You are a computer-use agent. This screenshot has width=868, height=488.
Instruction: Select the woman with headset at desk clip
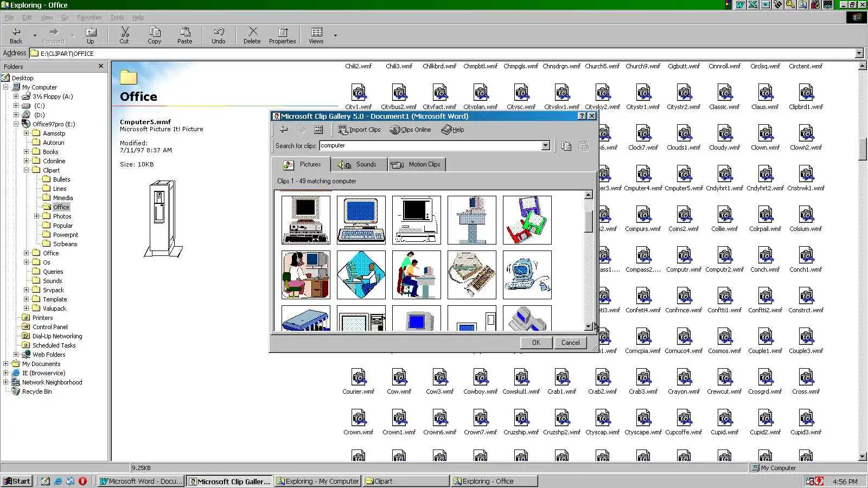point(306,275)
